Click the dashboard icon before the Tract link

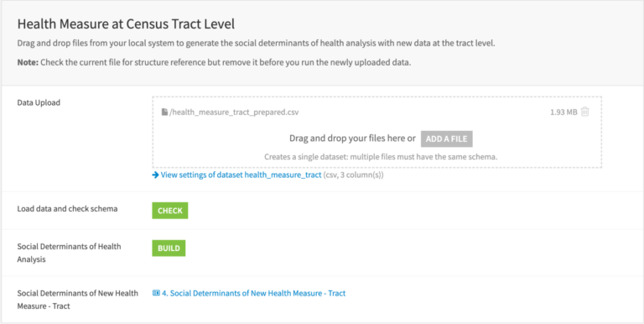(156, 293)
